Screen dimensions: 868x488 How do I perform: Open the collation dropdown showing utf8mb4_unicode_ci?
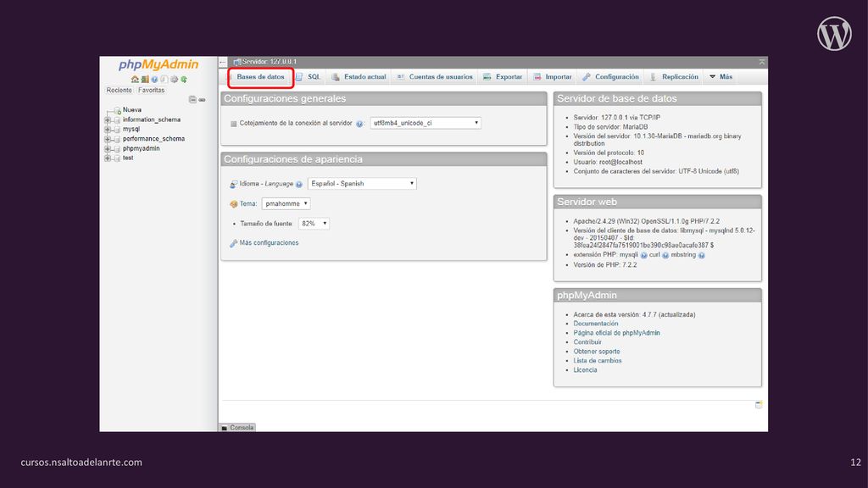(x=426, y=123)
